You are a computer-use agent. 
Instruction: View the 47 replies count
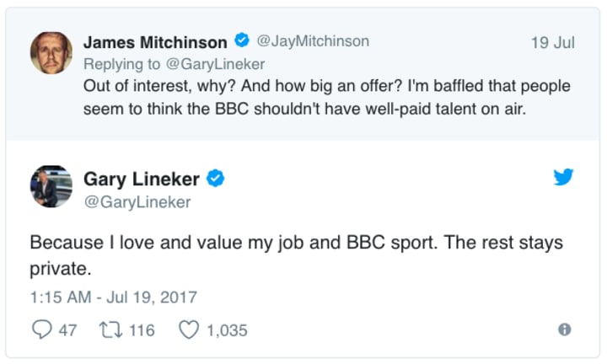[67, 330]
